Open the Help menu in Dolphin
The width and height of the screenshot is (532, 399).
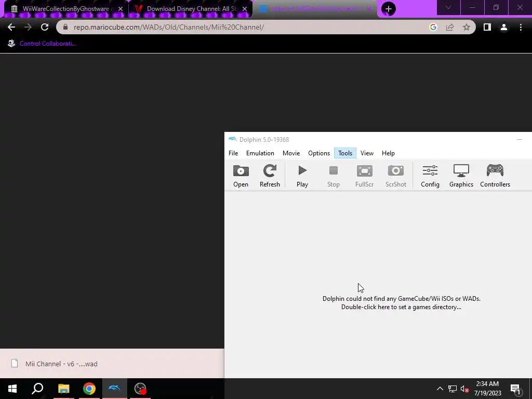[x=388, y=153]
